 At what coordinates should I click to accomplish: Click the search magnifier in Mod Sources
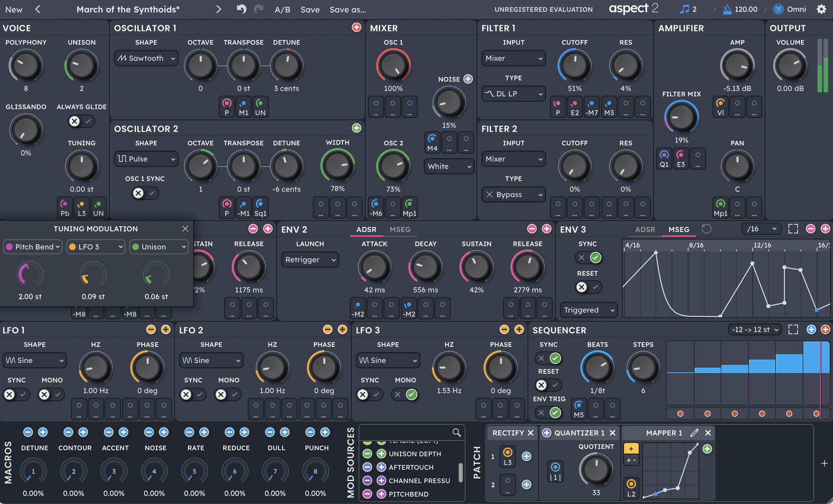tap(456, 433)
